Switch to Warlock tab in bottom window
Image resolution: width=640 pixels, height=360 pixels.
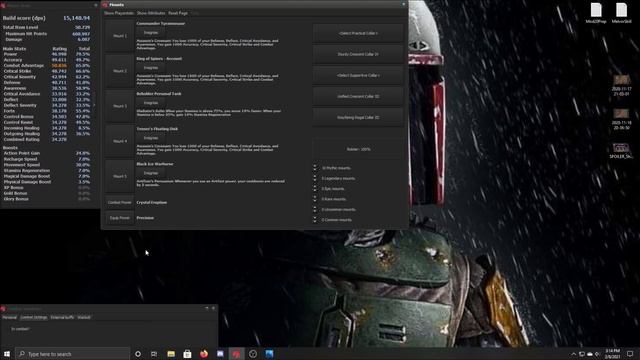pos(84,317)
